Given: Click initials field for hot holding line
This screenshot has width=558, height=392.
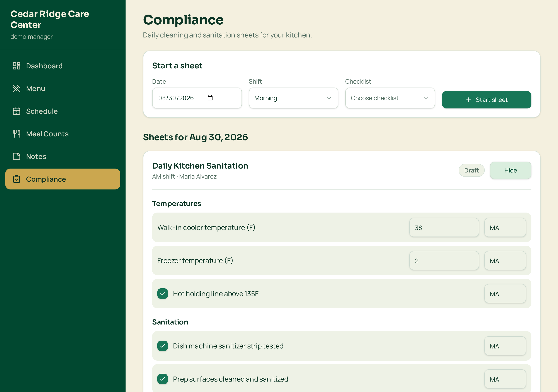Looking at the screenshot, I should tap(505, 293).
